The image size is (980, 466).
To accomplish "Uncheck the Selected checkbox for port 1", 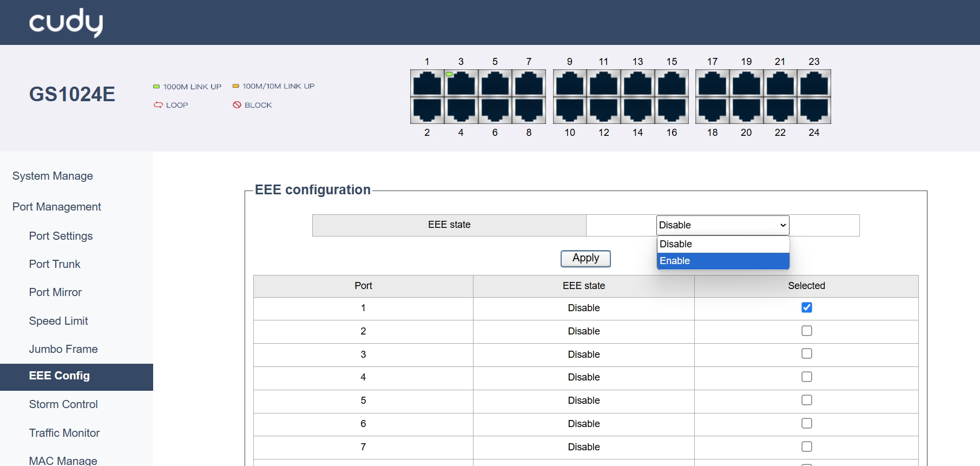I will [806, 307].
